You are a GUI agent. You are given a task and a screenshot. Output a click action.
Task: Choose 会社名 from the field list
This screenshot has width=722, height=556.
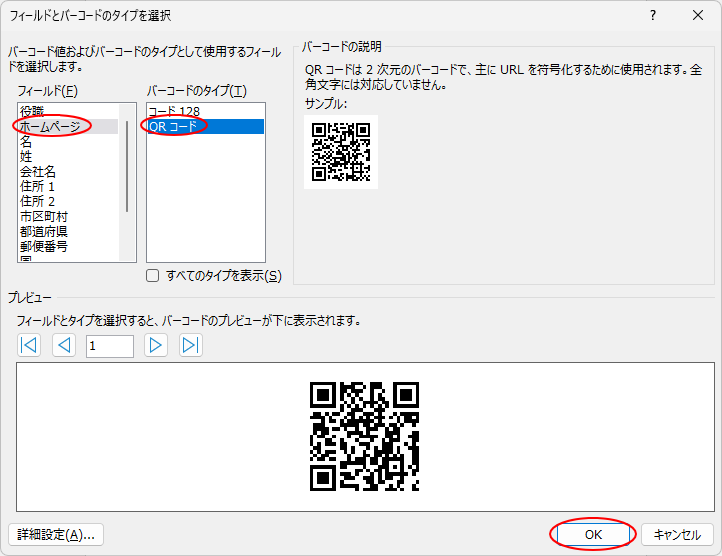tap(38, 171)
